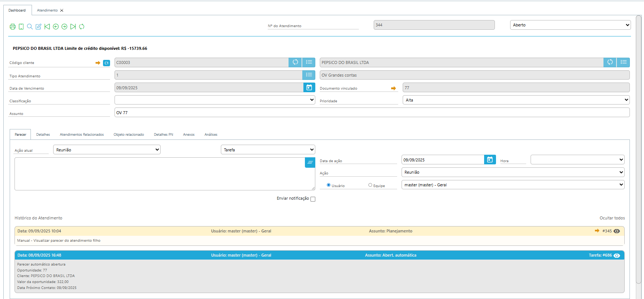
Task: Open the Objeto relacionado tab
Action: pyautogui.click(x=129, y=135)
